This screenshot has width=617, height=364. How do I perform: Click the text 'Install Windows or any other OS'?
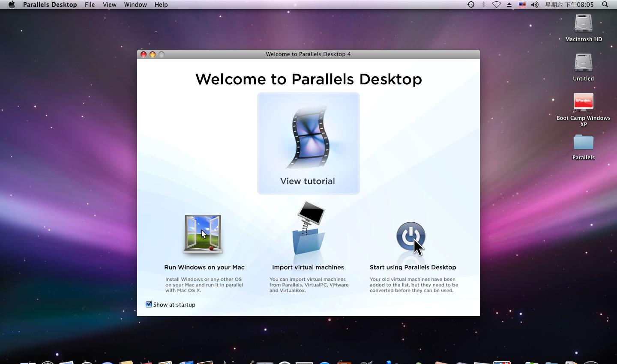204,279
